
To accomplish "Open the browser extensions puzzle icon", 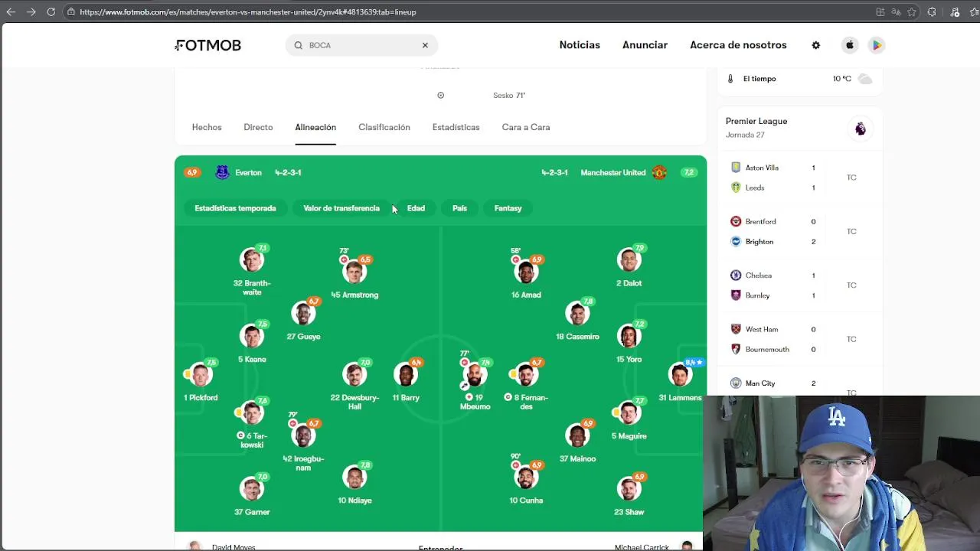I will [x=932, y=12].
